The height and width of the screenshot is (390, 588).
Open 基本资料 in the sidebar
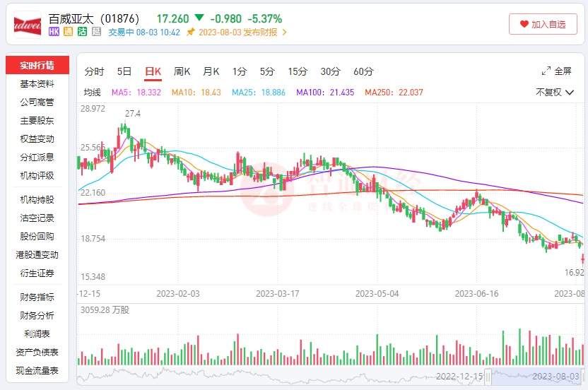pos(37,84)
